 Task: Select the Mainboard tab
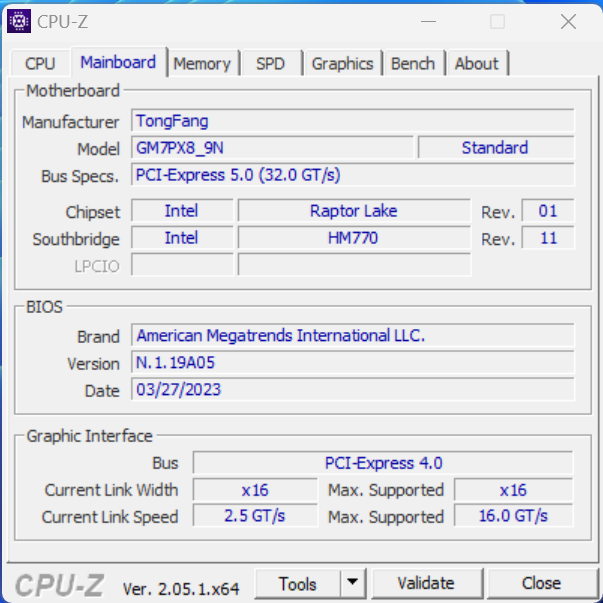coord(118,62)
